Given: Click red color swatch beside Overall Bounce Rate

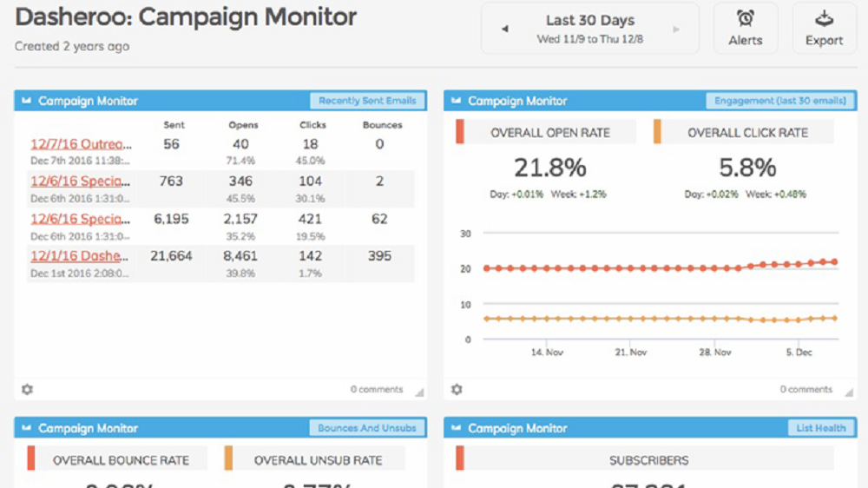Looking at the screenshot, I should coord(31,458).
